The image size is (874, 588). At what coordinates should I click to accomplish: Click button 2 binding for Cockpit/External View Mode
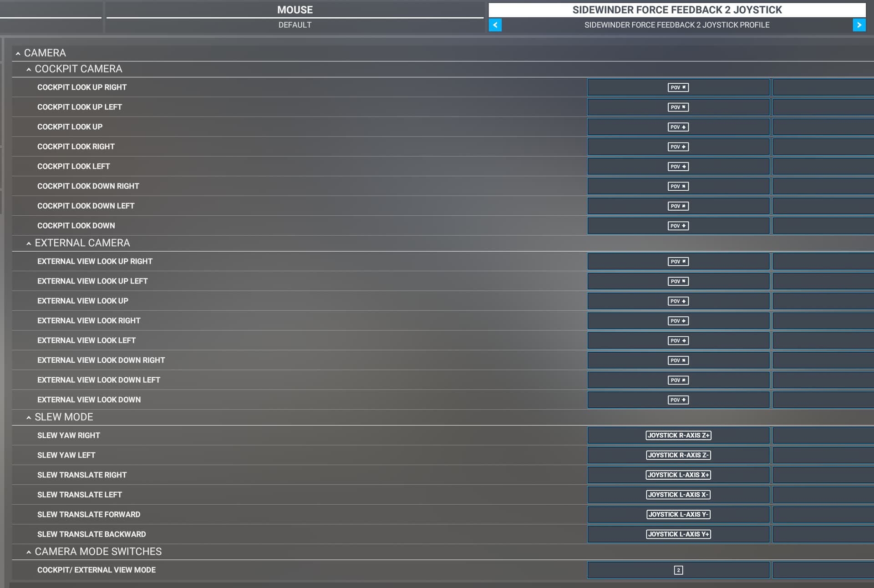pos(678,570)
